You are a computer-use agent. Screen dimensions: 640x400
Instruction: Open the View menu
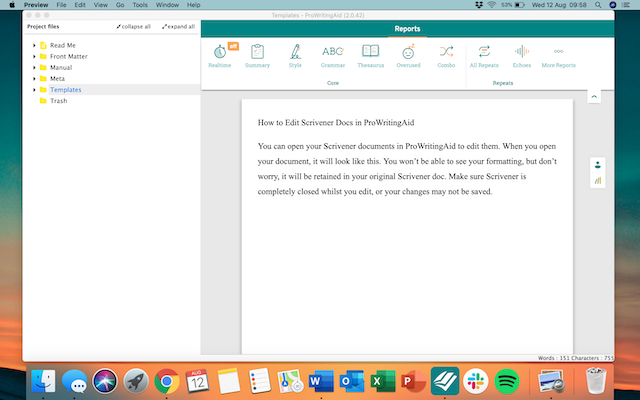pos(100,5)
